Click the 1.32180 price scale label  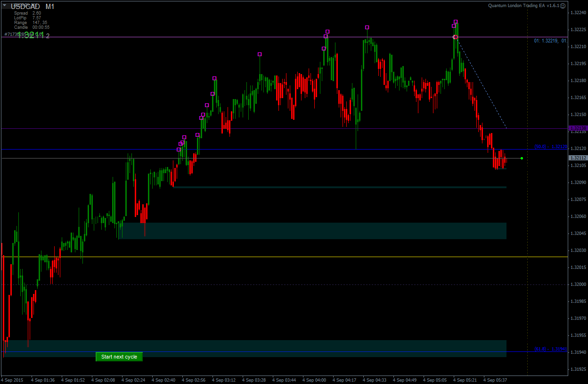pos(578,80)
